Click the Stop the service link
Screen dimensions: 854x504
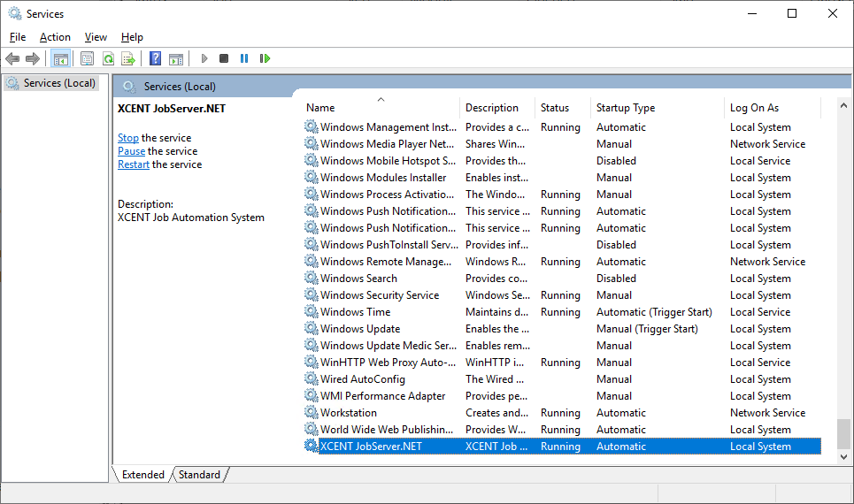click(x=128, y=138)
